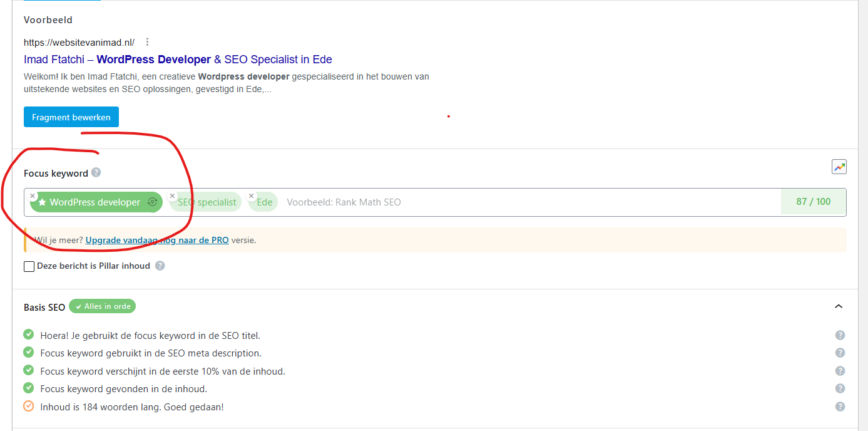
Task: Open the three-dot menu beside the preview URL
Action: 148,42
